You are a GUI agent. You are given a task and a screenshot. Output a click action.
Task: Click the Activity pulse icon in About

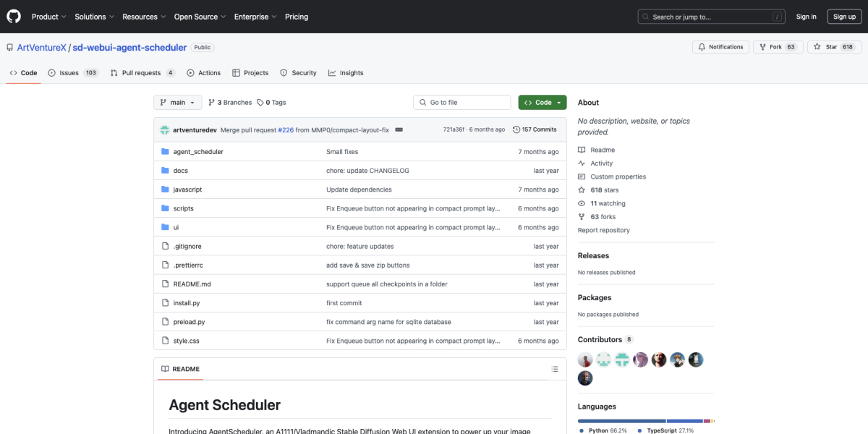tap(581, 163)
